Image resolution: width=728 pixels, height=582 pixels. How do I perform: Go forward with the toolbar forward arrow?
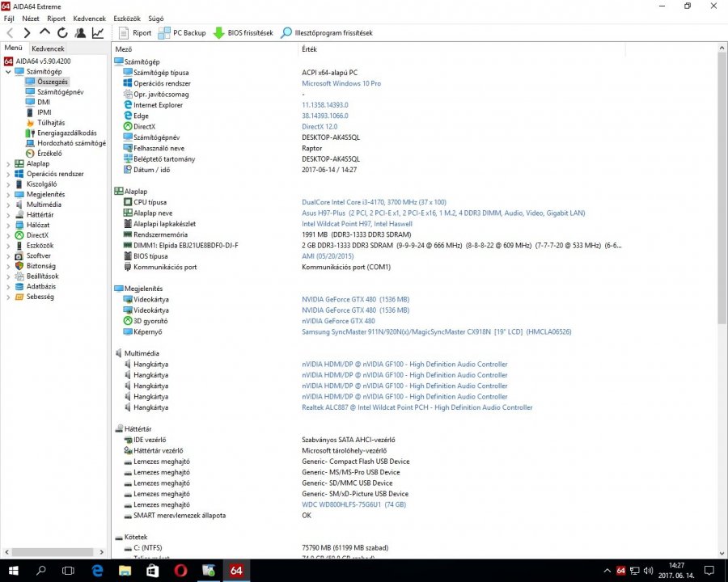(27, 33)
